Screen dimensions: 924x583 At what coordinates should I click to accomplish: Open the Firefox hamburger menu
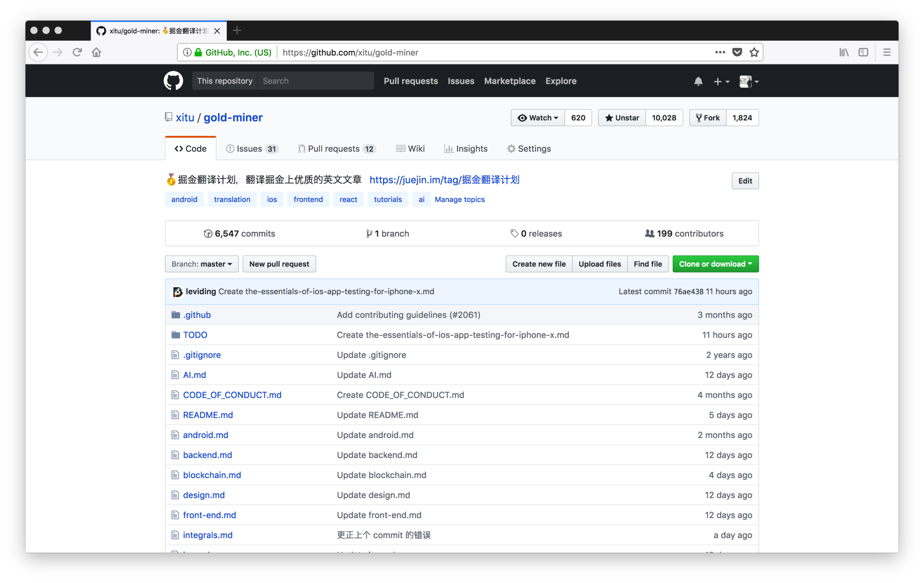pyautogui.click(x=886, y=52)
